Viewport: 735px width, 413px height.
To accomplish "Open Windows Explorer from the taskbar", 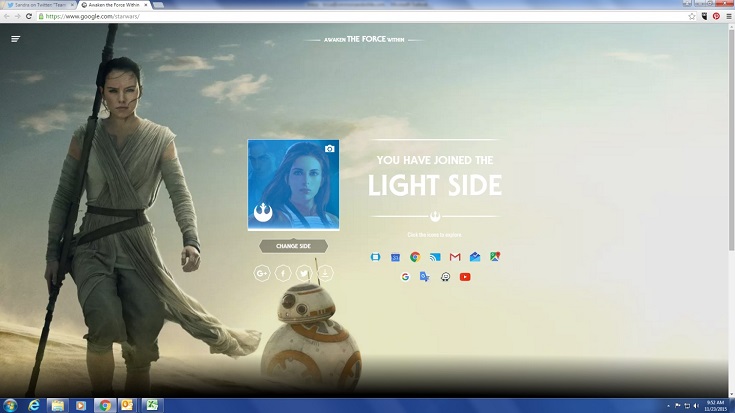I will 58,405.
